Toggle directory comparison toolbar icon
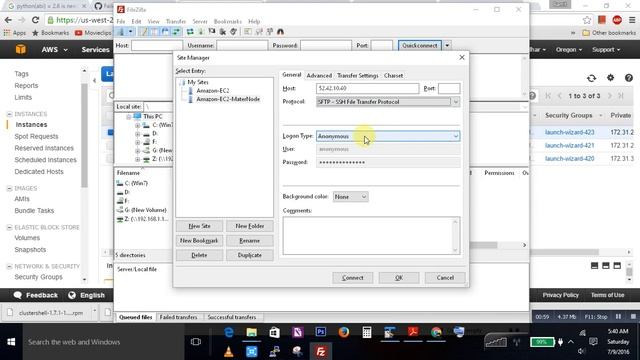The image size is (640, 360). point(259,32)
